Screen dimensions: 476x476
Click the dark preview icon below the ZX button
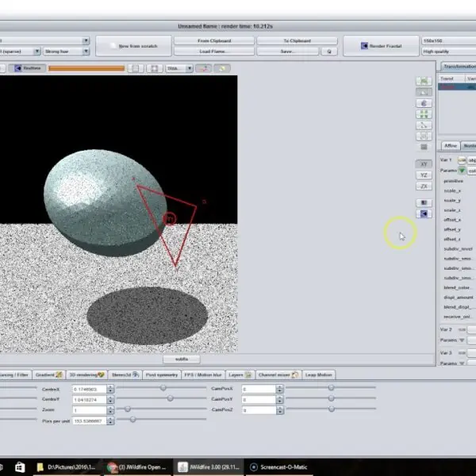click(424, 202)
